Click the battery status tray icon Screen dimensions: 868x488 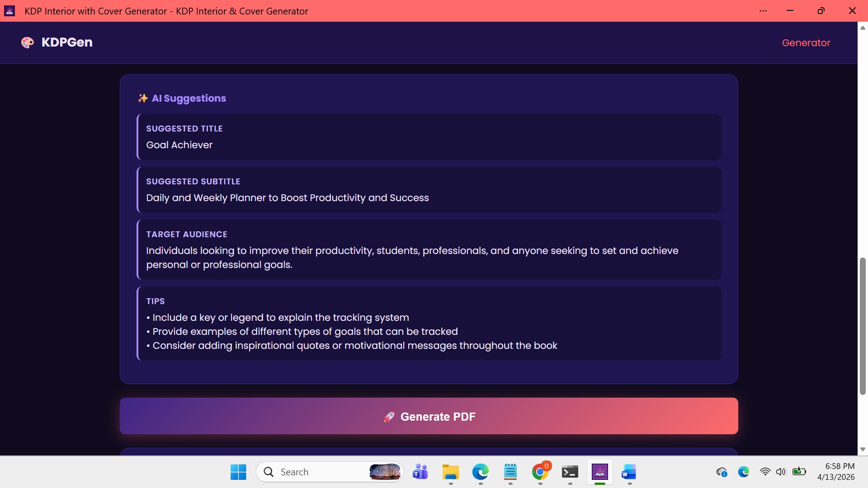pyautogui.click(x=799, y=471)
